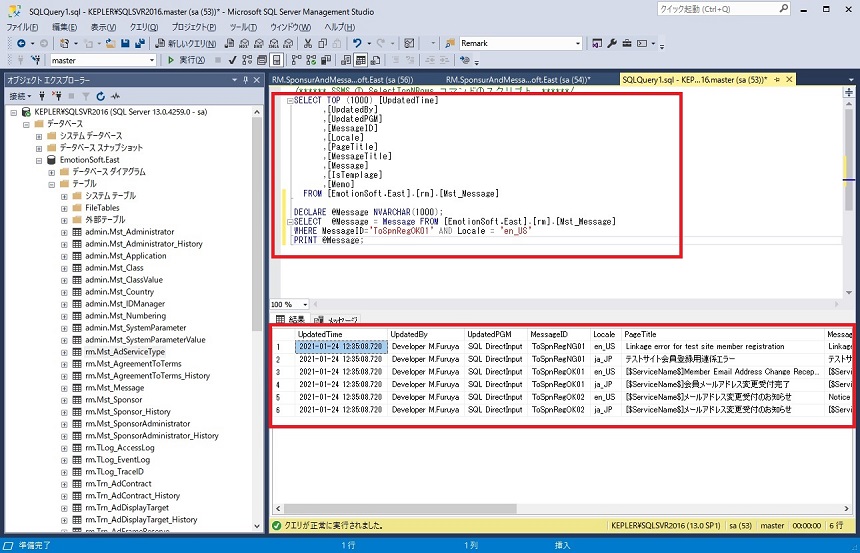Click the wrench Properties icon
This screenshot has width=860, height=553.
click(612, 43)
